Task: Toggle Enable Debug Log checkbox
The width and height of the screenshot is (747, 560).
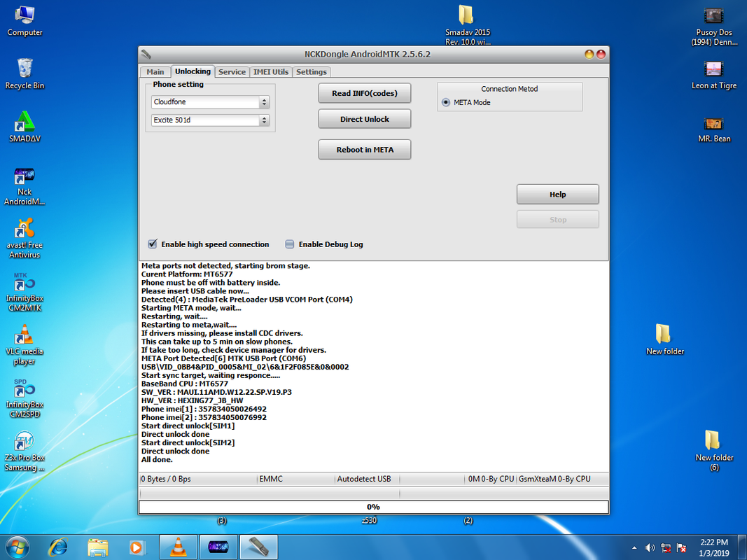Action: tap(290, 244)
